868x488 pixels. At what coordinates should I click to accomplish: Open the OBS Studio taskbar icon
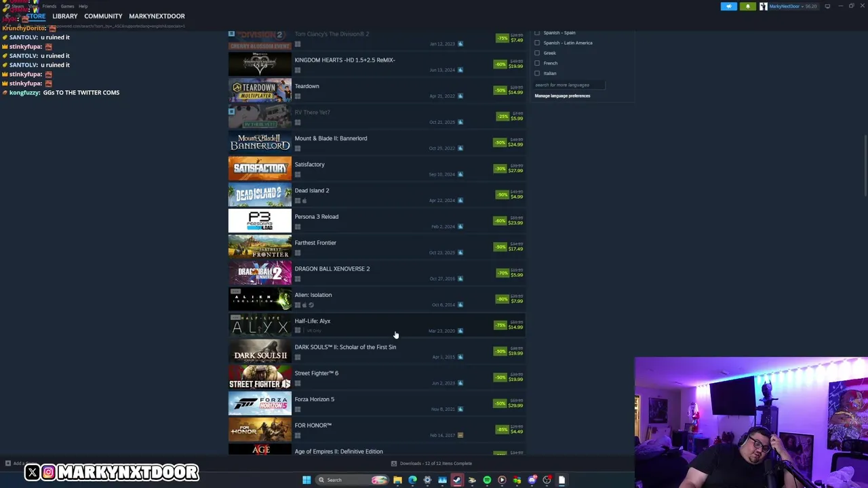pos(547,480)
